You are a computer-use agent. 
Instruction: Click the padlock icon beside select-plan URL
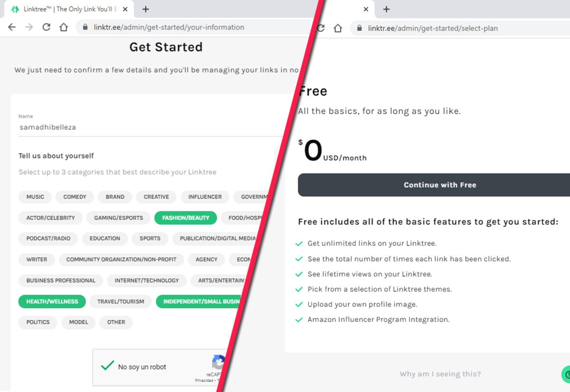click(x=359, y=29)
